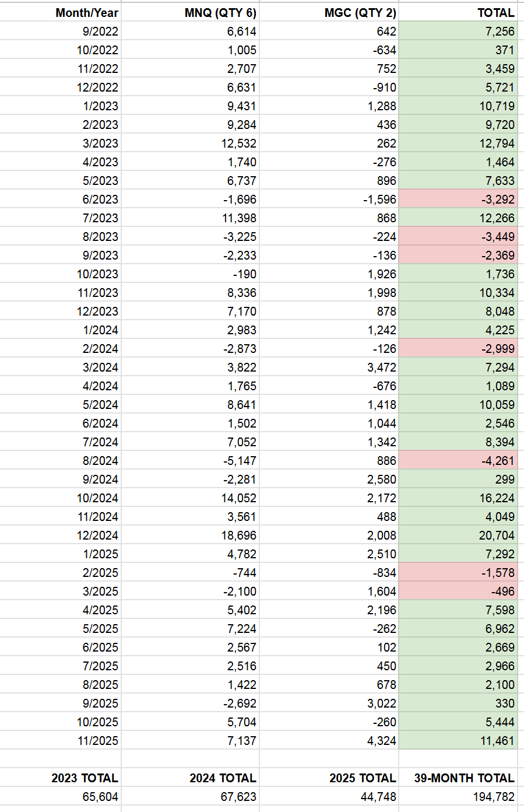
Task: Select the MGC value 4,324 cell
Action: click(x=382, y=741)
